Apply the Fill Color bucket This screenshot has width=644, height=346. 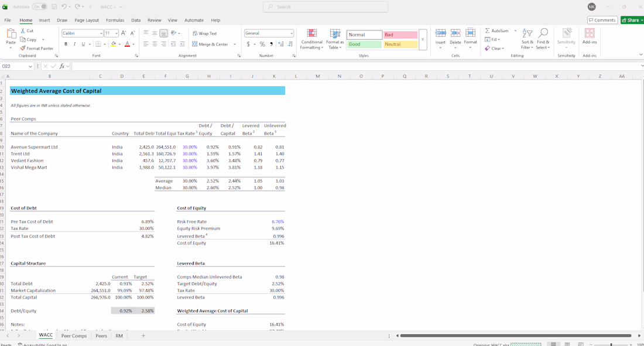pos(114,44)
